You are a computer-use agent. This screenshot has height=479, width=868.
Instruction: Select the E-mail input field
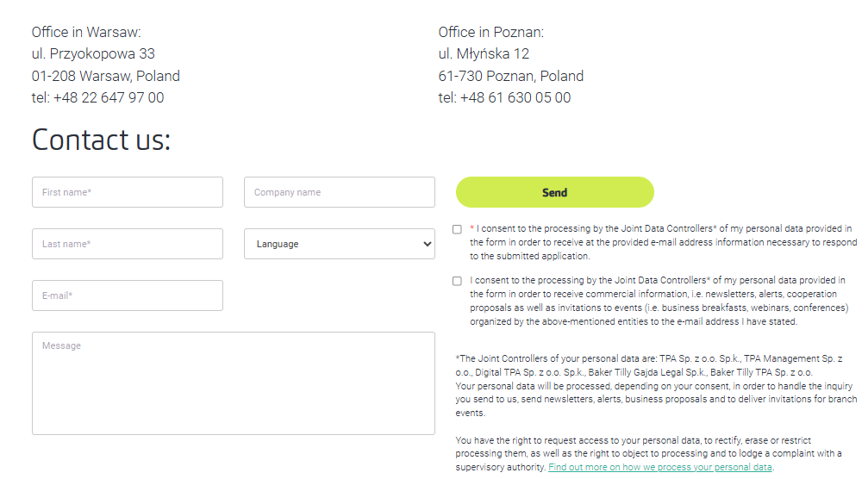point(127,295)
